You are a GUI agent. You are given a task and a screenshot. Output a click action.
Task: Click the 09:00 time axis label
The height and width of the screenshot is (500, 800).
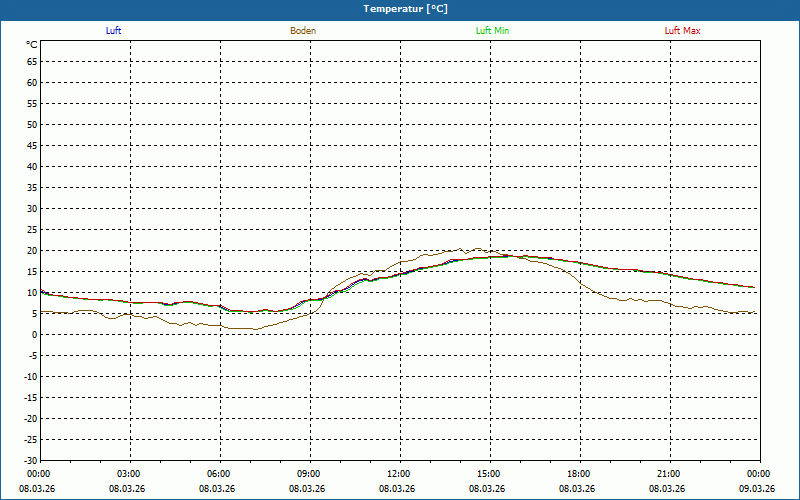308,474
